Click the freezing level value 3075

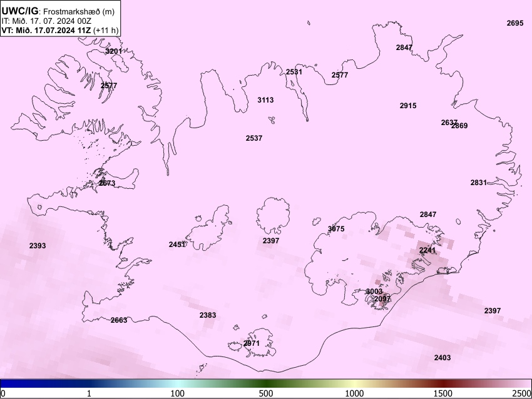336,229
